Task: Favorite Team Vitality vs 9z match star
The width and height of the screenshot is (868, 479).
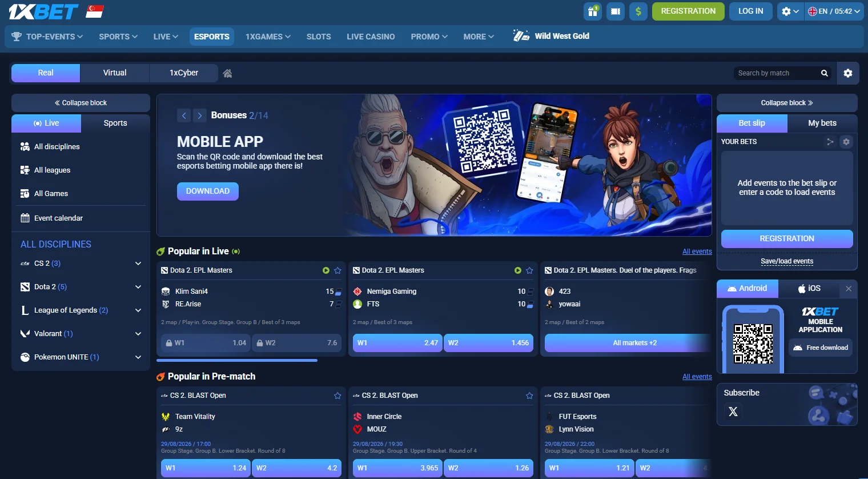Action: coord(337,396)
